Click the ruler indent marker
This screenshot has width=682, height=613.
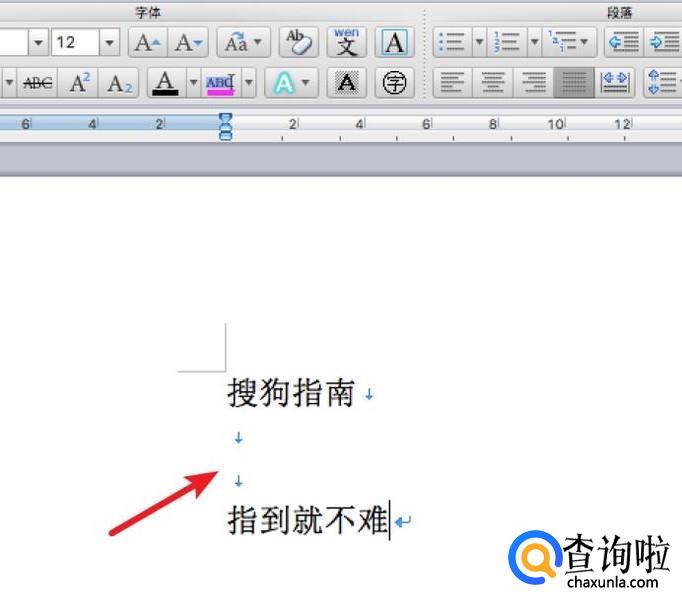[225, 127]
